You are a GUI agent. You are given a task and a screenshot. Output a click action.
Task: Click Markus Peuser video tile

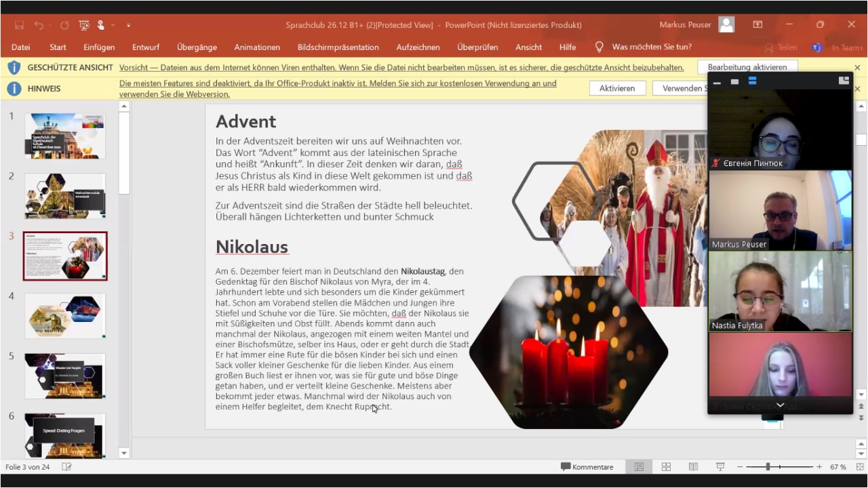click(x=780, y=210)
